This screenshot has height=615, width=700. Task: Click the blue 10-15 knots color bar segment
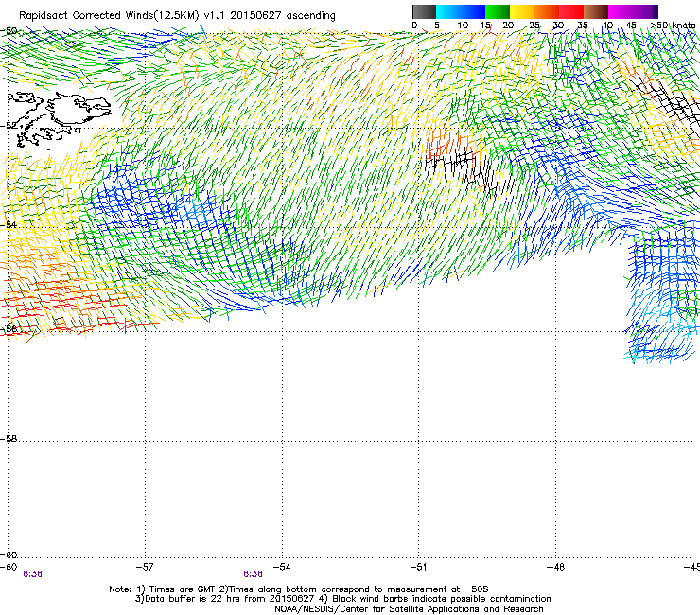point(473,11)
